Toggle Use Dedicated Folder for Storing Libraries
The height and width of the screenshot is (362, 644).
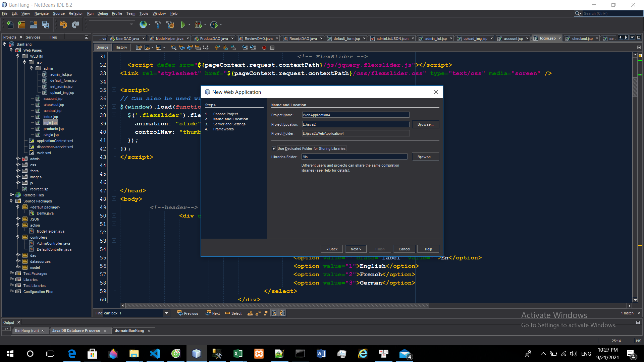click(x=274, y=148)
